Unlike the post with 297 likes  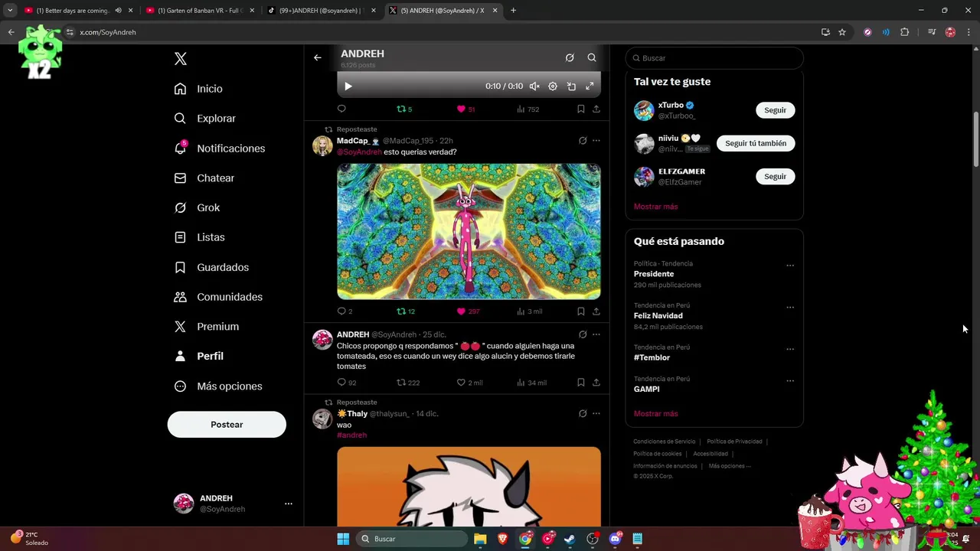(x=468, y=311)
